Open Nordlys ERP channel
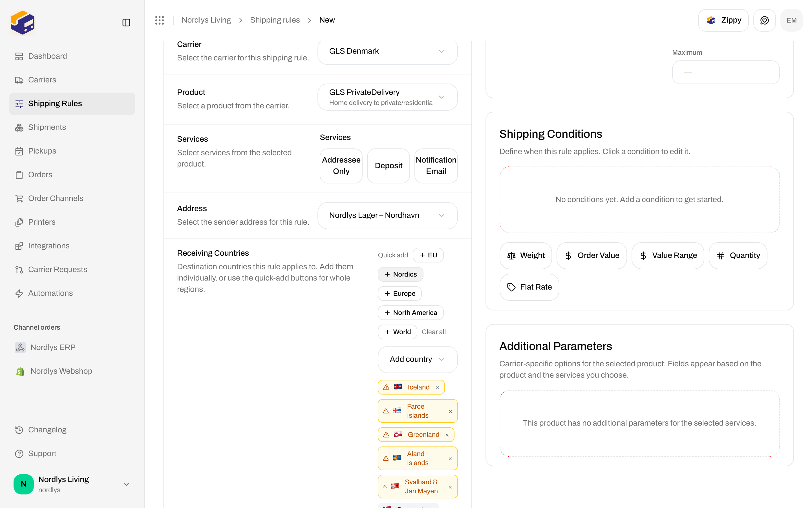This screenshot has height=508, width=812. (x=72, y=347)
